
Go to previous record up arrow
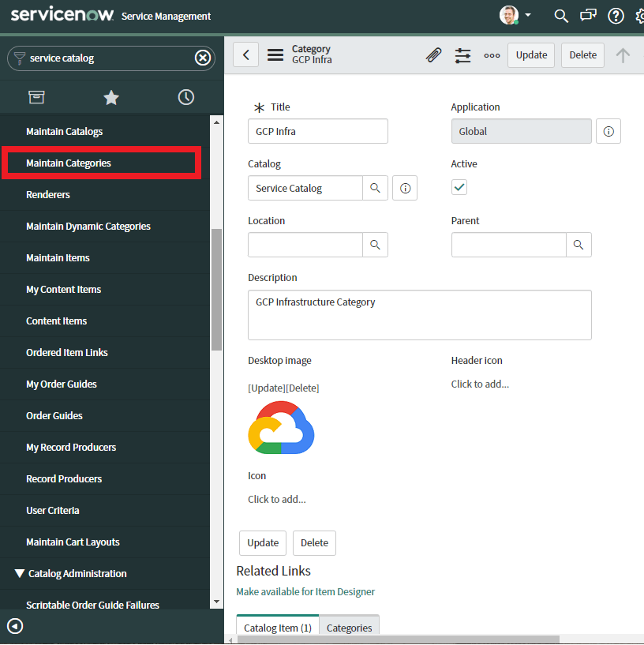(x=623, y=55)
